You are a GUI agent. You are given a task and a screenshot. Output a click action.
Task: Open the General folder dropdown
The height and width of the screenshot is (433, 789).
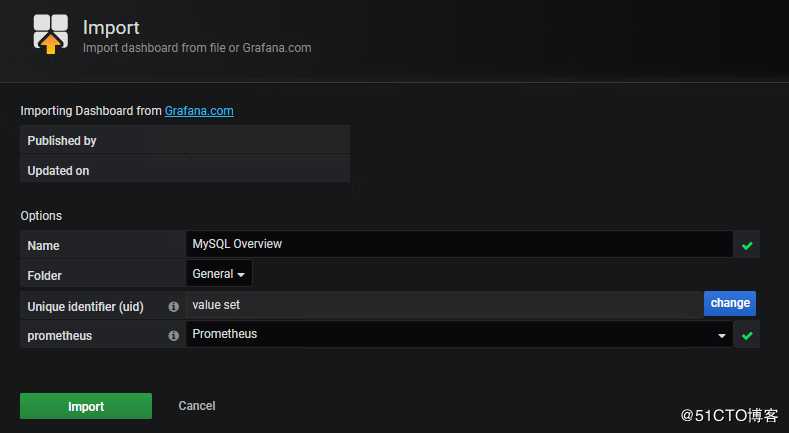pos(219,274)
